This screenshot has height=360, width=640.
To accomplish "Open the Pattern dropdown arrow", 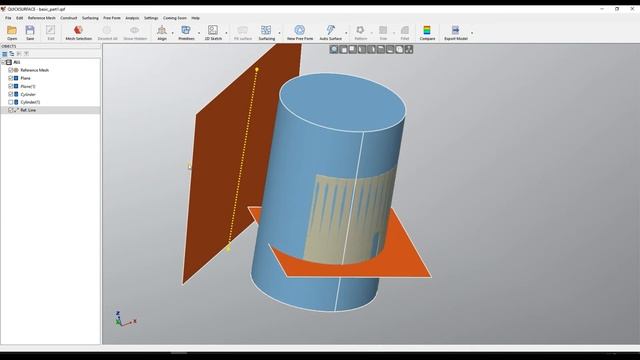I will [371, 33].
